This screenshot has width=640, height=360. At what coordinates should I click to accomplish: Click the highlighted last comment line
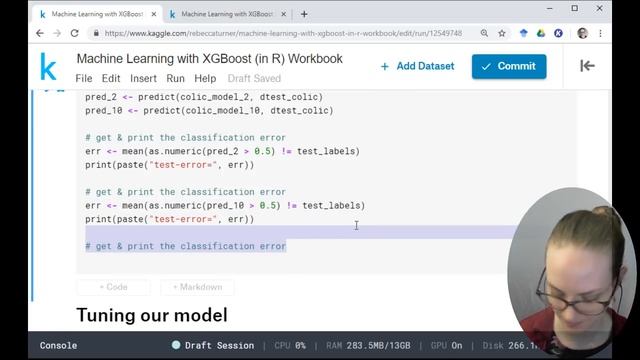[x=186, y=247]
